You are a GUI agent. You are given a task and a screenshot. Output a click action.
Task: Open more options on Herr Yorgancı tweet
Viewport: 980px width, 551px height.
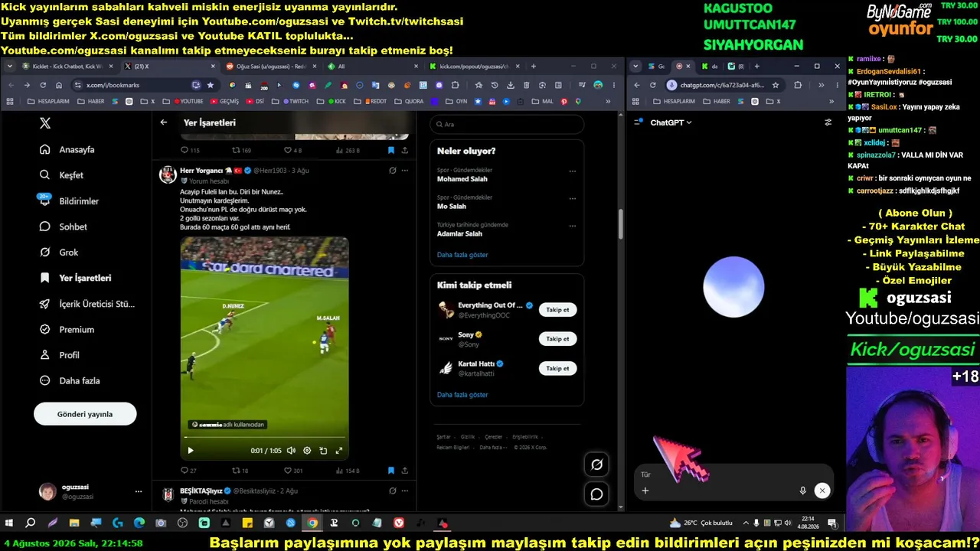[405, 171]
